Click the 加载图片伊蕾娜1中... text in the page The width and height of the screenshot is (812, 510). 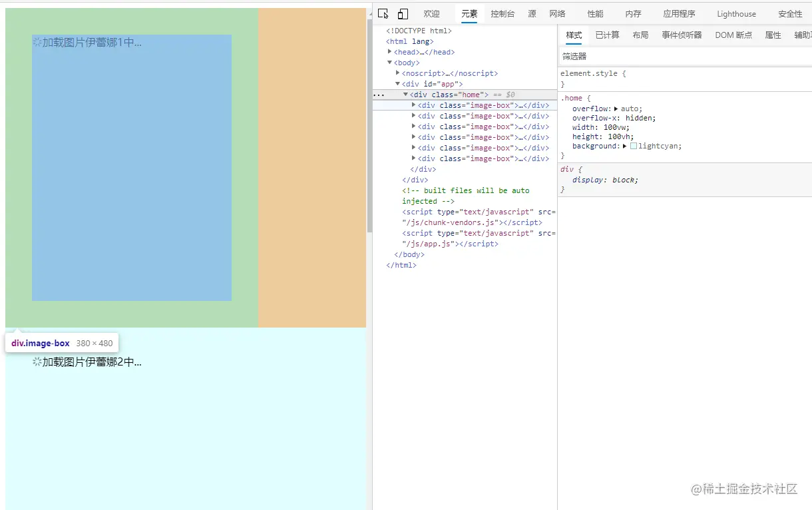92,42
